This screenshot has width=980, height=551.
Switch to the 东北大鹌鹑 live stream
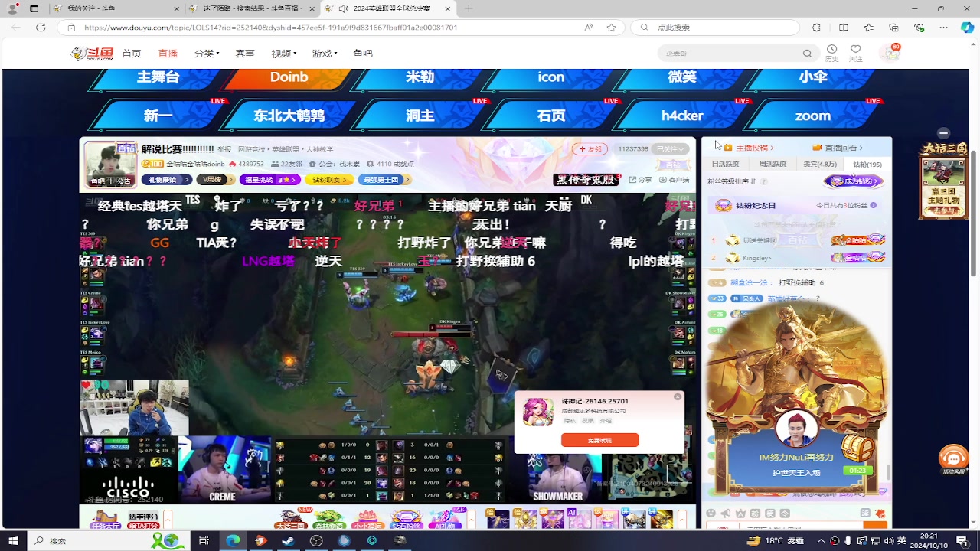[x=289, y=116]
